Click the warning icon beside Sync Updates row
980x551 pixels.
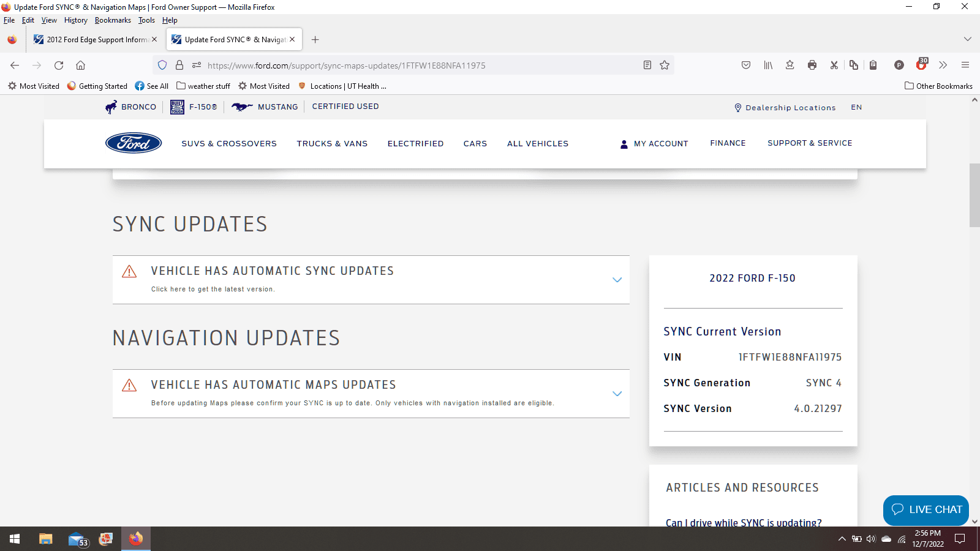129,271
